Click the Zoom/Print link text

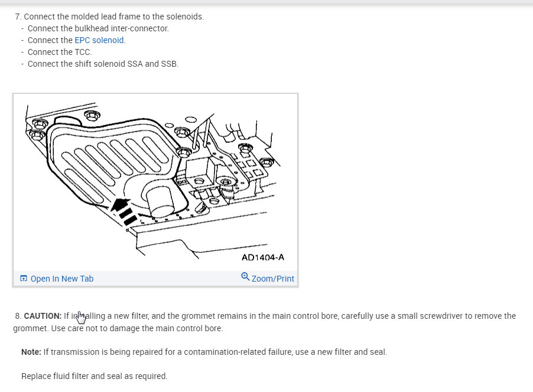click(272, 279)
